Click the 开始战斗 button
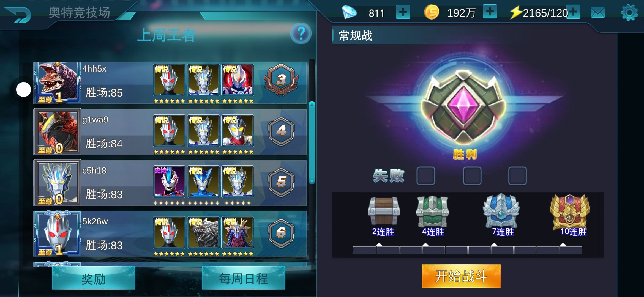The width and height of the screenshot is (644, 297). coord(461,276)
